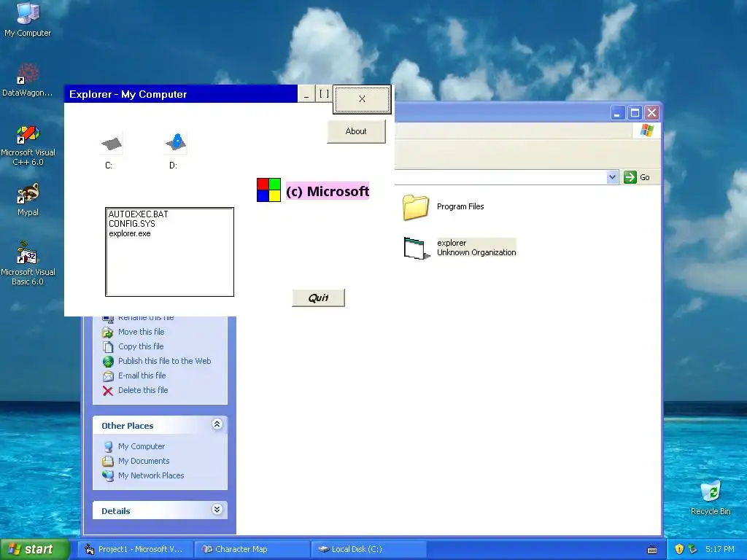Expand the Details panel
This screenshot has height=560, width=747.
217,510
